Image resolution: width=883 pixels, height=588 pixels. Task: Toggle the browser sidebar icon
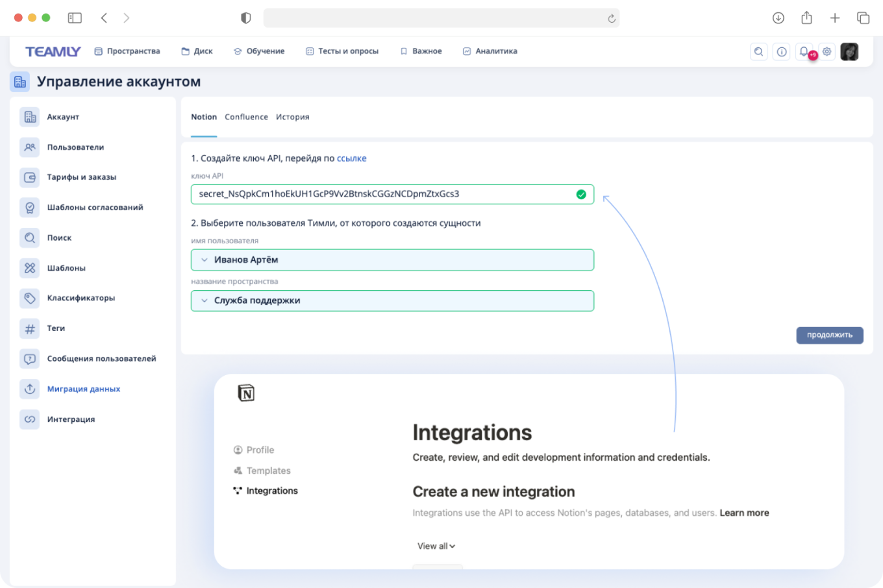75,18
